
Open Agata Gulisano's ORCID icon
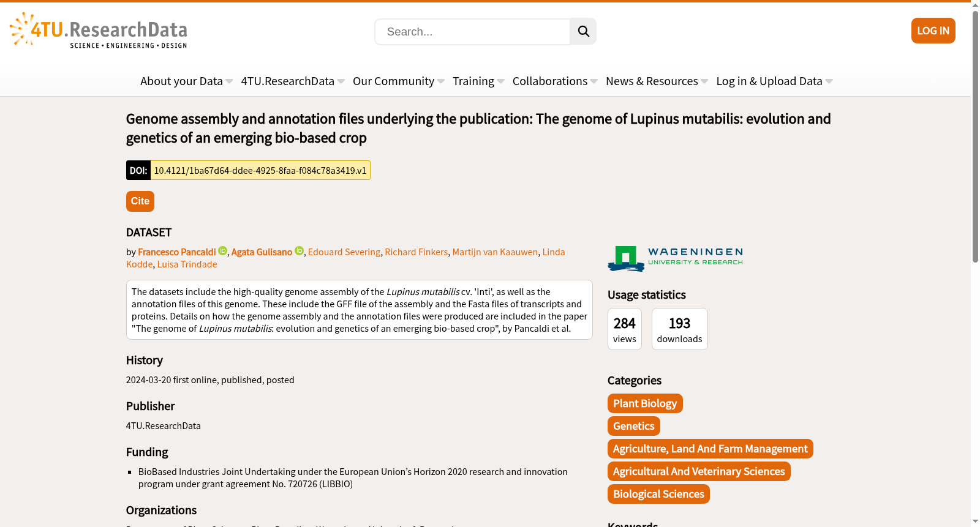click(x=300, y=251)
